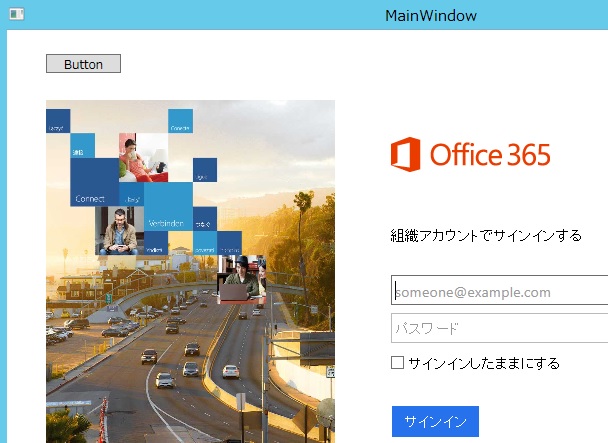The width and height of the screenshot is (608, 443).
Task: Select the light blue Verbinden tile
Action: pos(168,206)
